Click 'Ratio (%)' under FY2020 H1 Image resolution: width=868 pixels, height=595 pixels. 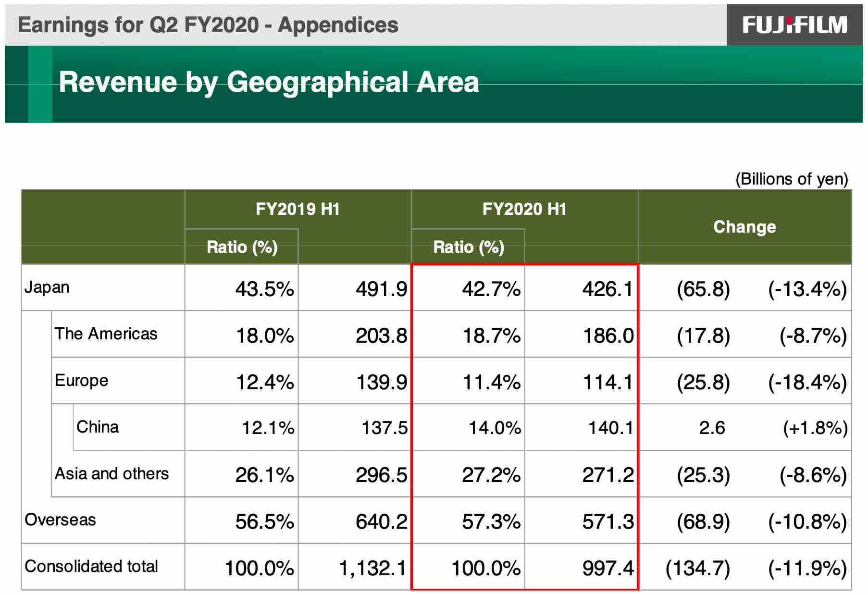[469, 247]
